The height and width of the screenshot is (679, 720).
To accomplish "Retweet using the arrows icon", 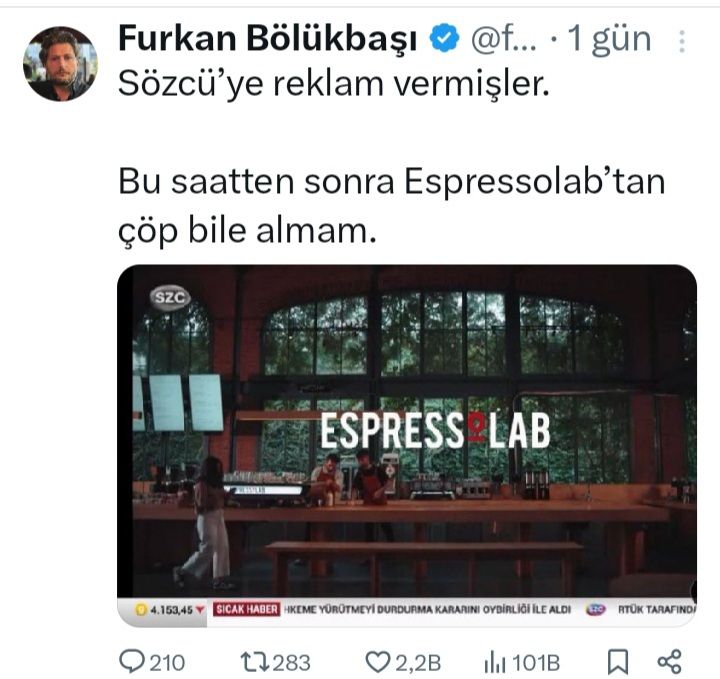I will point(254,662).
